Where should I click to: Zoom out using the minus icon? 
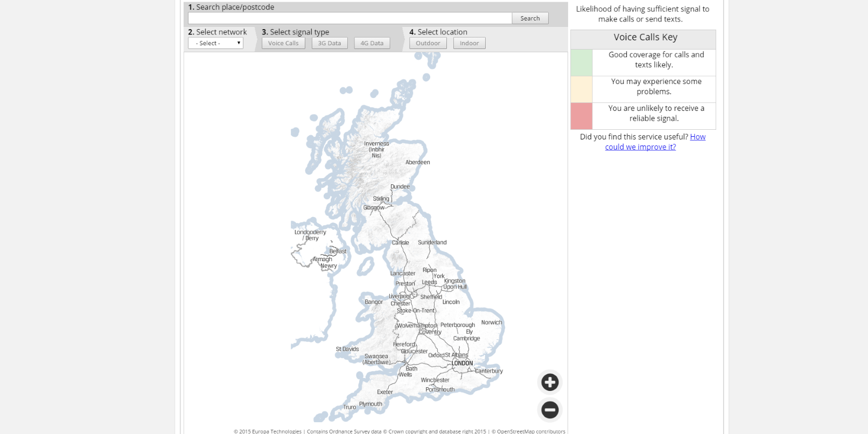(x=550, y=410)
